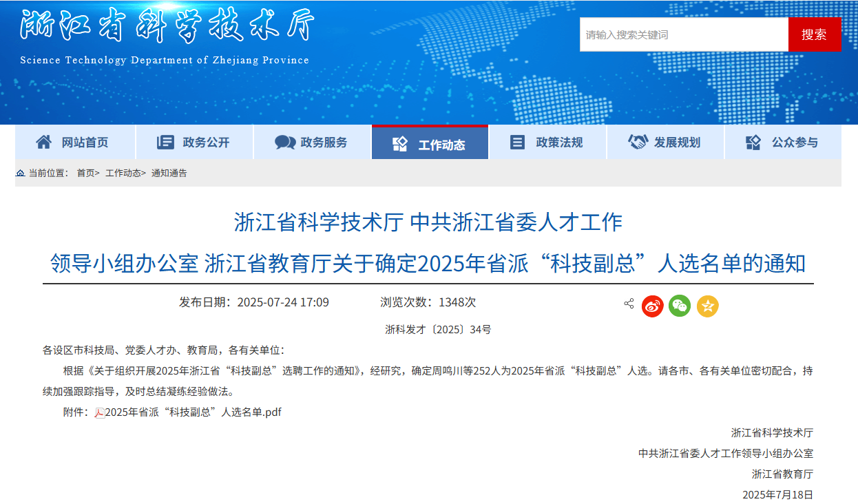858x504 pixels.
Task: Click the signature 浙江省教育厅
Action: click(x=782, y=474)
